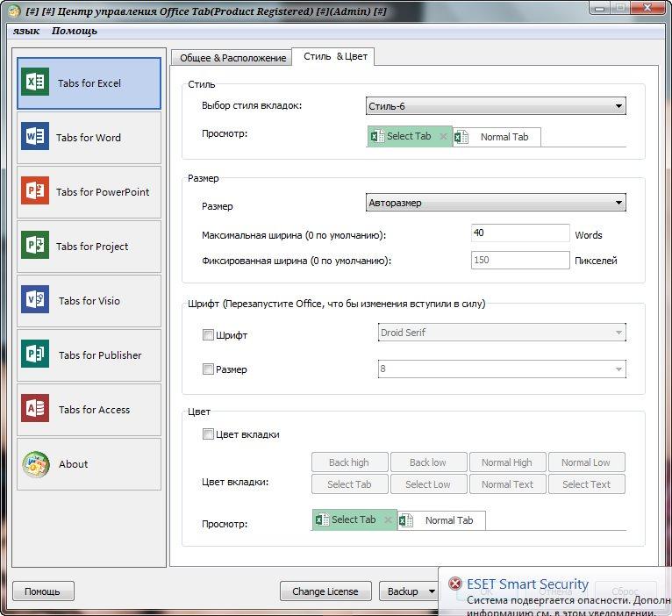Click the Select Low color button
The height and width of the screenshot is (616, 672).
point(428,484)
